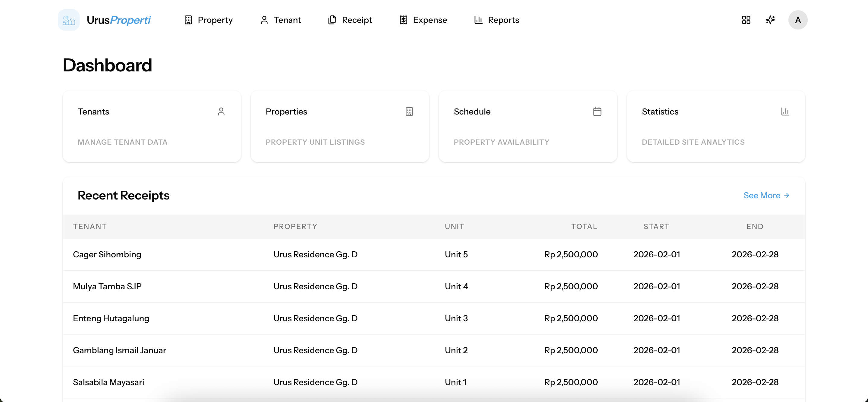Open the user avatar labeled A

pos(797,20)
